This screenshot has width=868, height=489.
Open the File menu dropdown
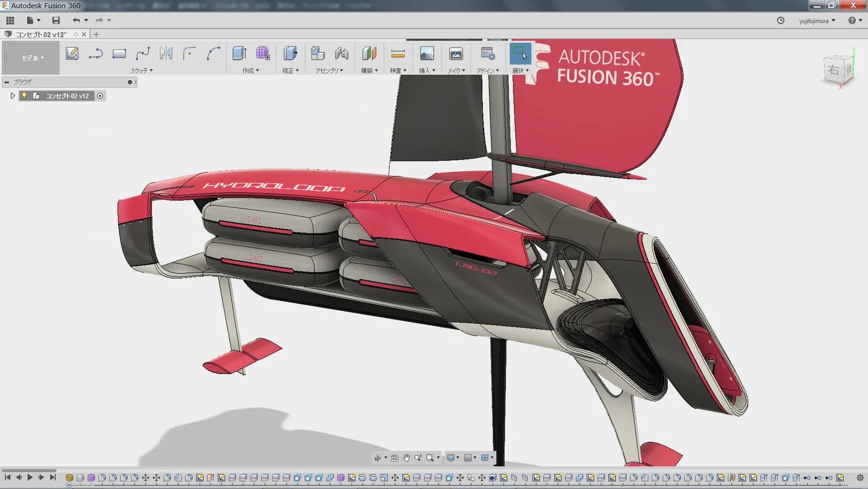pos(33,20)
